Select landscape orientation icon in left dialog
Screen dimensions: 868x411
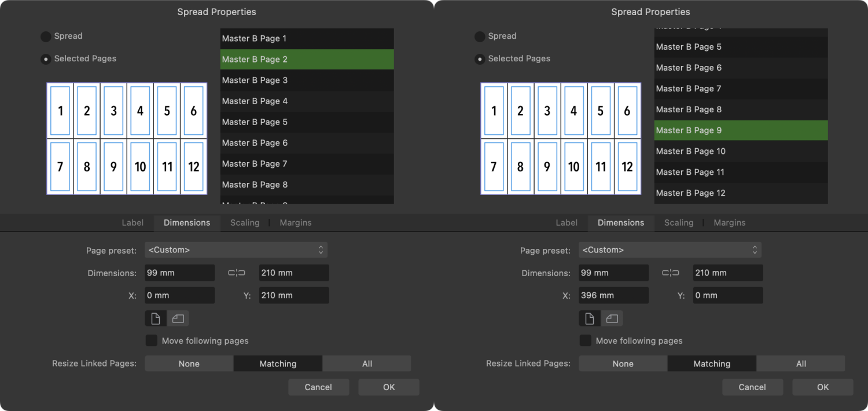tap(178, 318)
